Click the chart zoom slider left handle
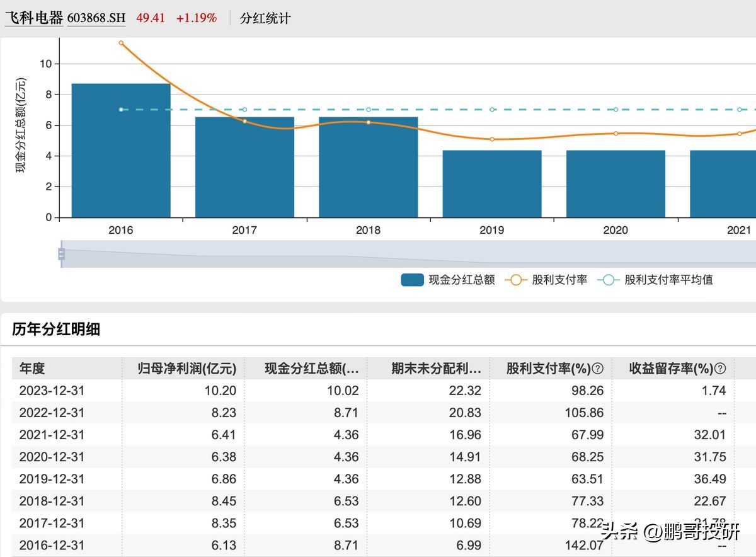 pos(61,254)
